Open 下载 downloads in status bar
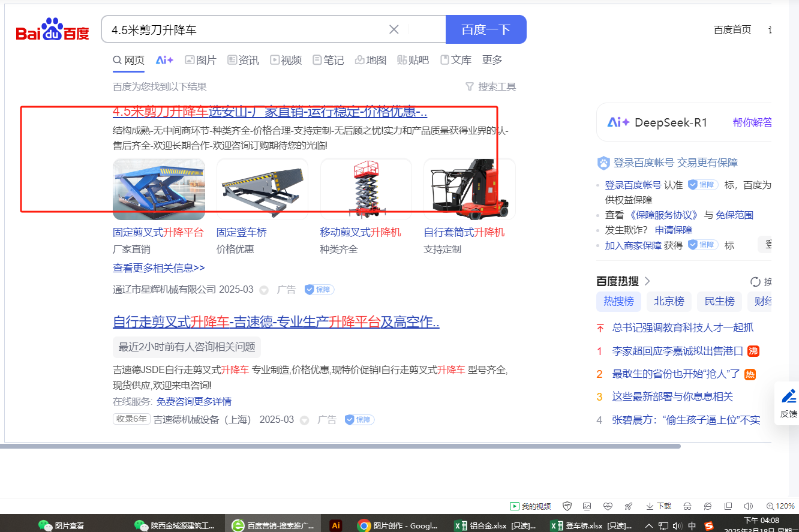 pos(658,506)
